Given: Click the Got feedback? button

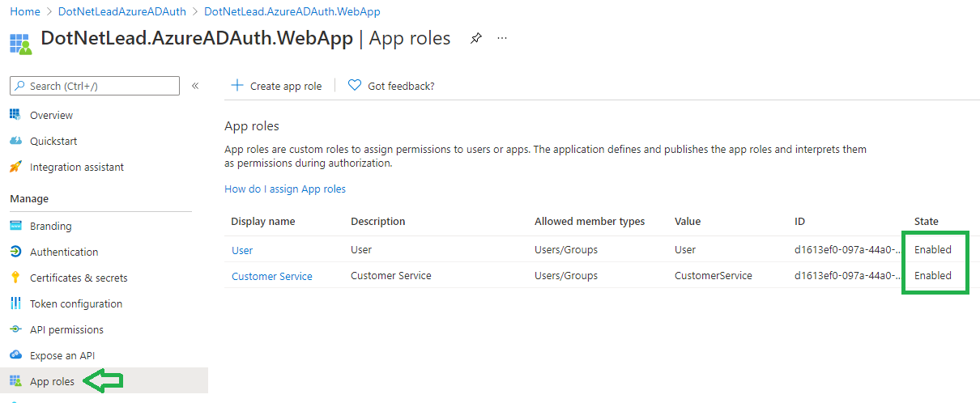Looking at the screenshot, I should pos(391,86).
